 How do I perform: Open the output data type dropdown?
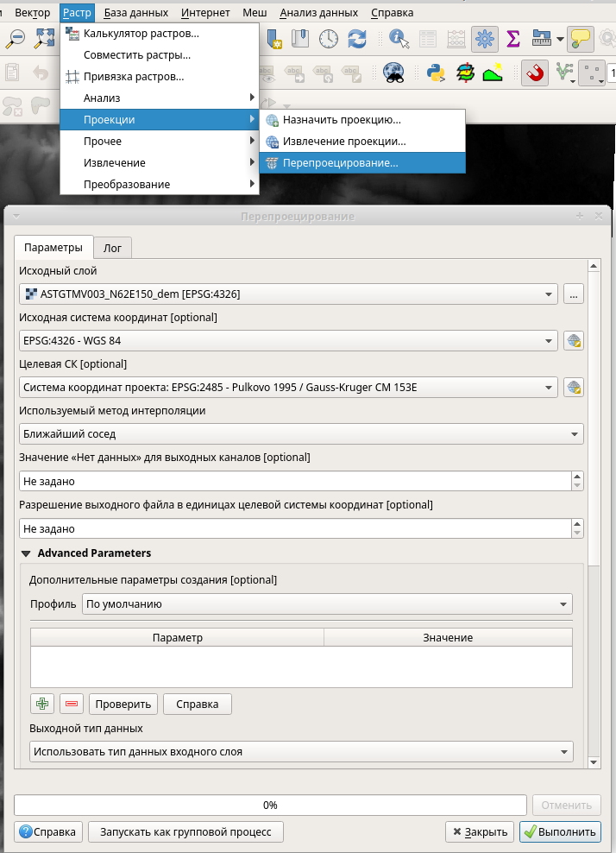pyautogui.click(x=300, y=752)
